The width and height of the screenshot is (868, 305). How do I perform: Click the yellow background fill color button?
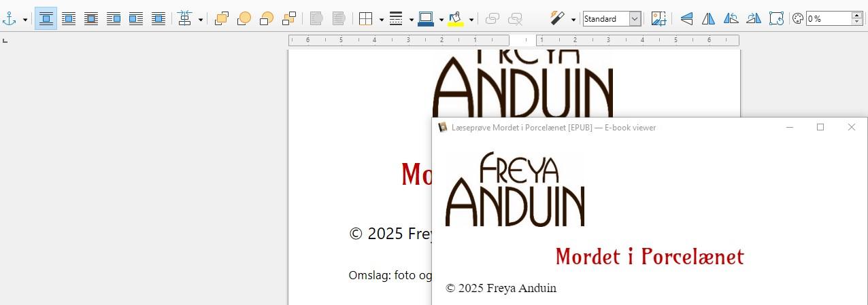click(x=456, y=19)
